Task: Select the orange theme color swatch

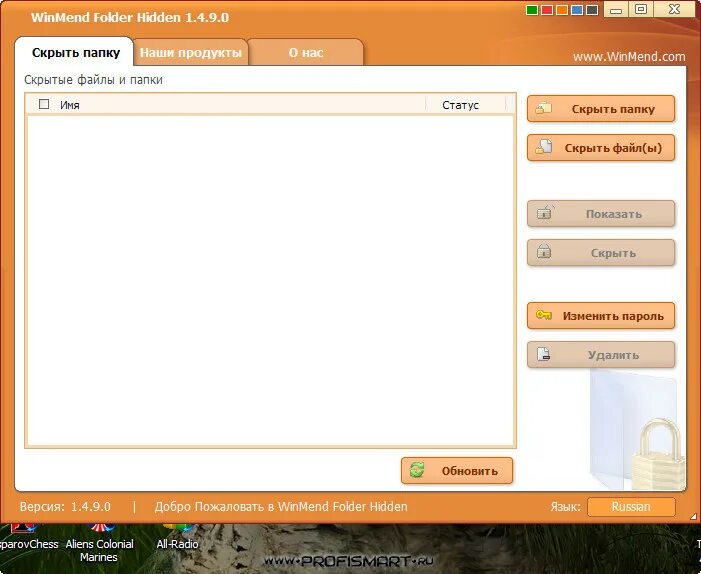Action: (x=562, y=10)
